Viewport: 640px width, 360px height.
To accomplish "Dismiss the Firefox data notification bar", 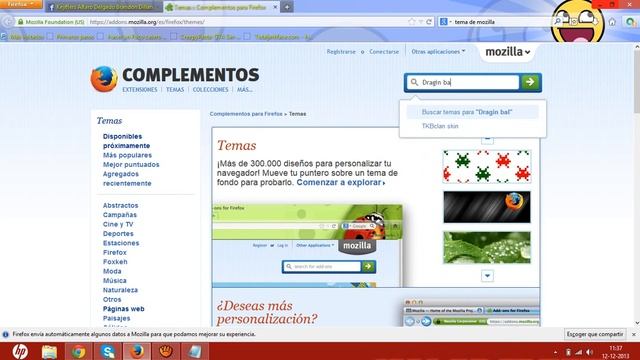I will pos(633,334).
